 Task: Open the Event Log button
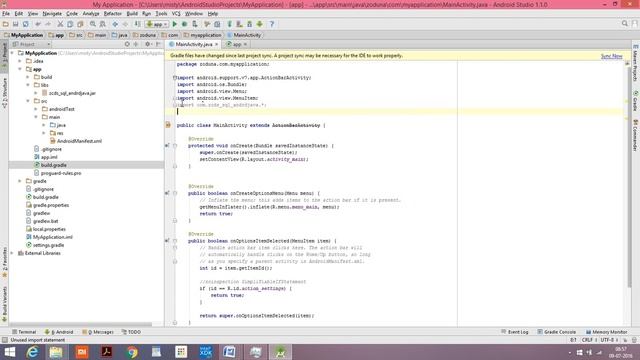[x=515, y=332]
